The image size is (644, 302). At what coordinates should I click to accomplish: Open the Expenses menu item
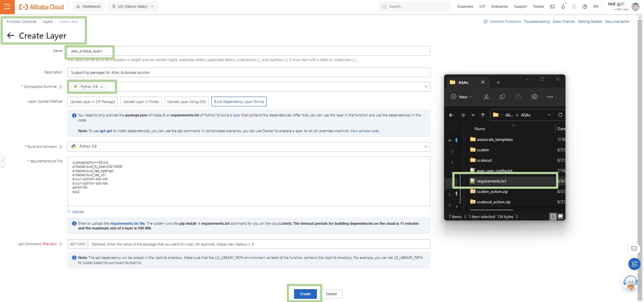tap(465, 6)
